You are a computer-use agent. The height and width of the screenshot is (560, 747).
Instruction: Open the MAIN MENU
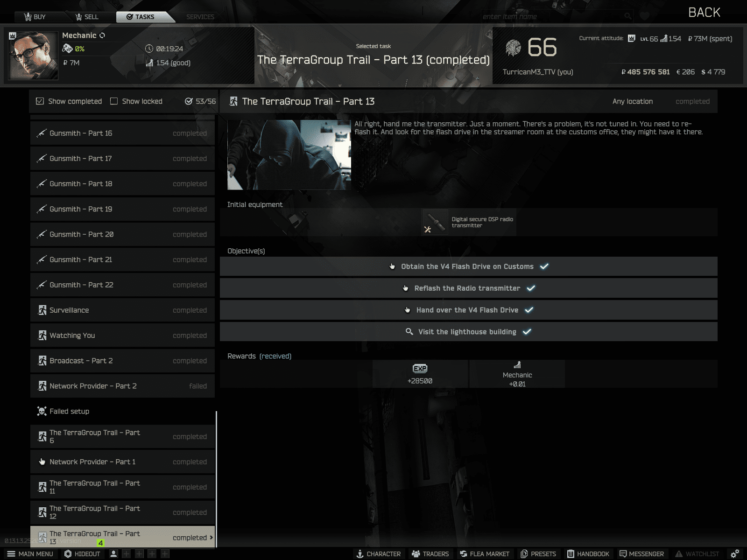(x=30, y=554)
